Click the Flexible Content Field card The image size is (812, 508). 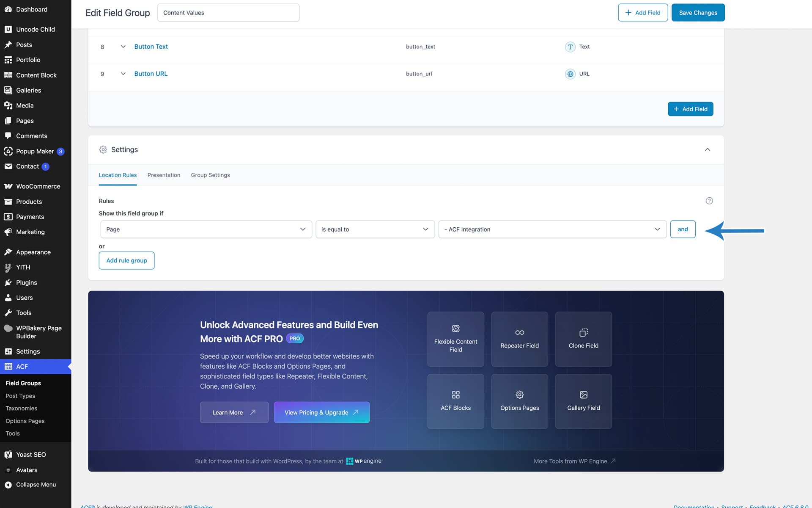click(455, 340)
